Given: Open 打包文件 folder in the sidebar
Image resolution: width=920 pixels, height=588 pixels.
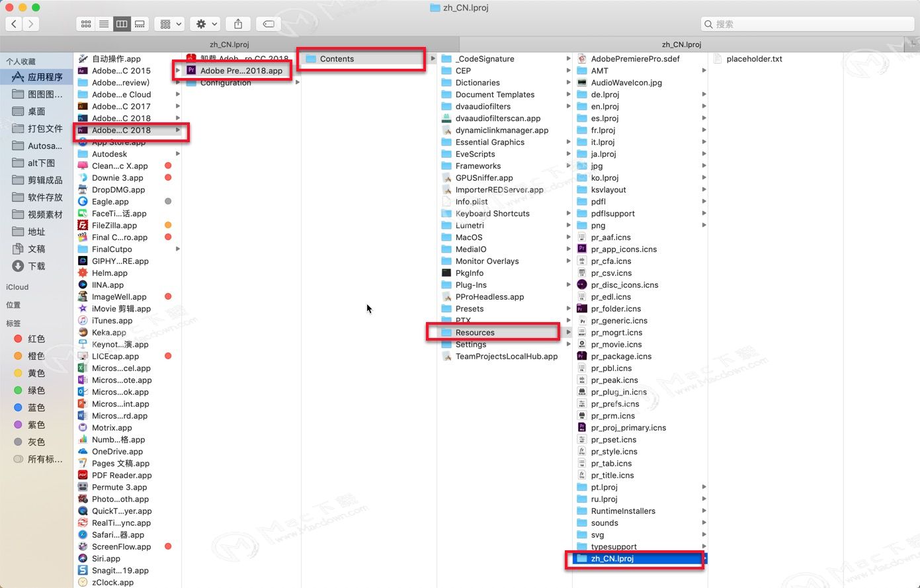Looking at the screenshot, I should [36, 128].
